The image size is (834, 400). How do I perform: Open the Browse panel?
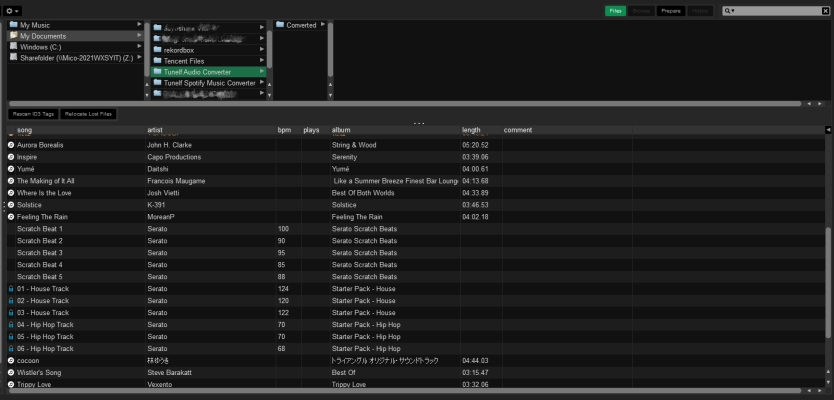(x=641, y=11)
